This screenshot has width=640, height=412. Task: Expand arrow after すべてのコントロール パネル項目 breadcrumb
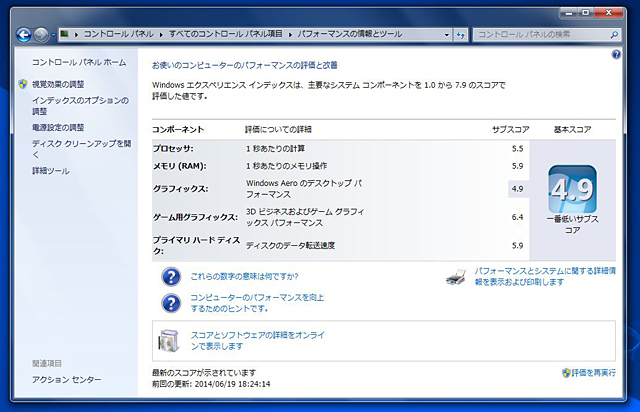click(290, 35)
